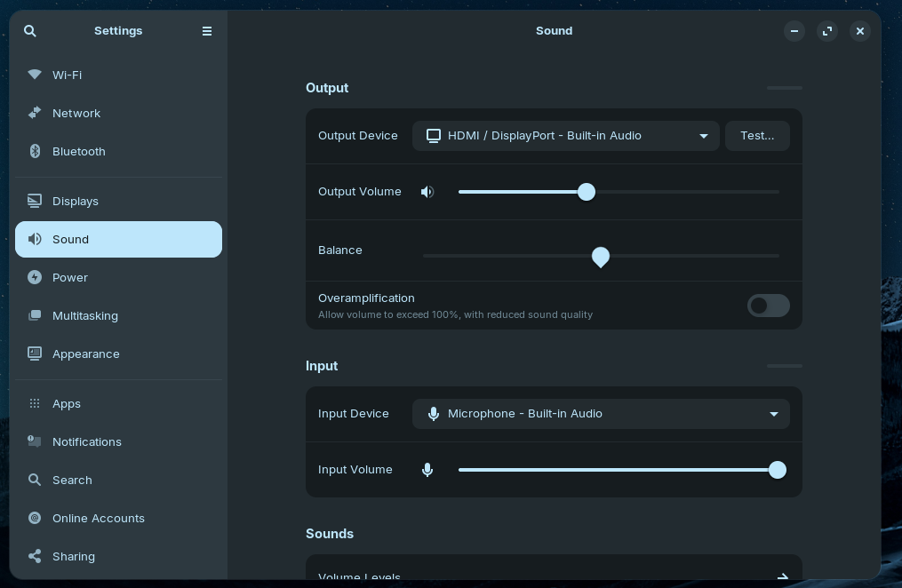Click the Output Volume slider handle
Screen dimensions: 902x588
[587, 192]
